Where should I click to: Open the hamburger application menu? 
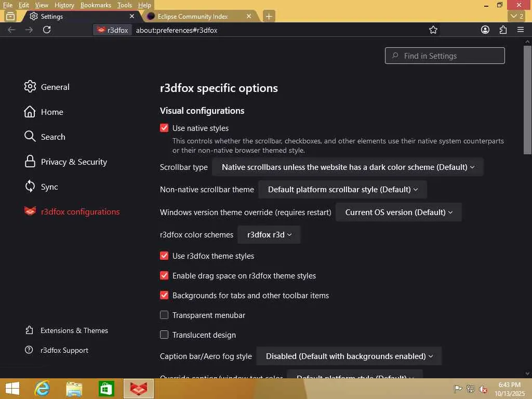(x=521, y=30)
